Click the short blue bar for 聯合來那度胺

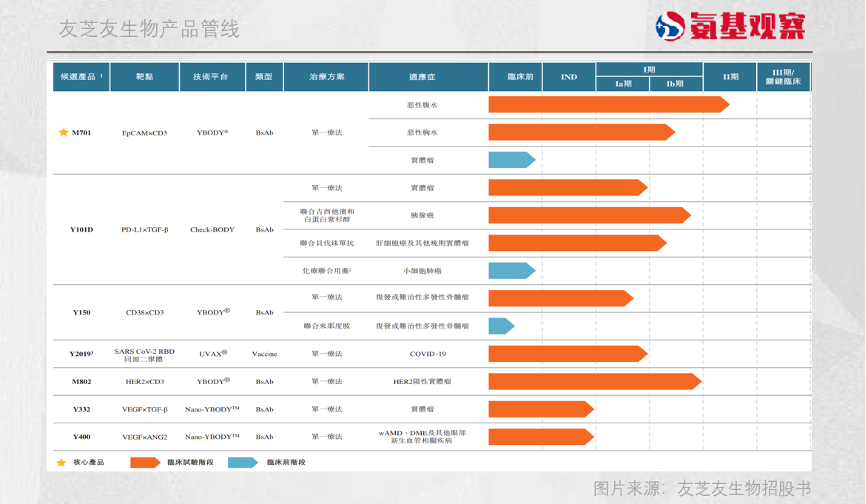click(501, 326)
